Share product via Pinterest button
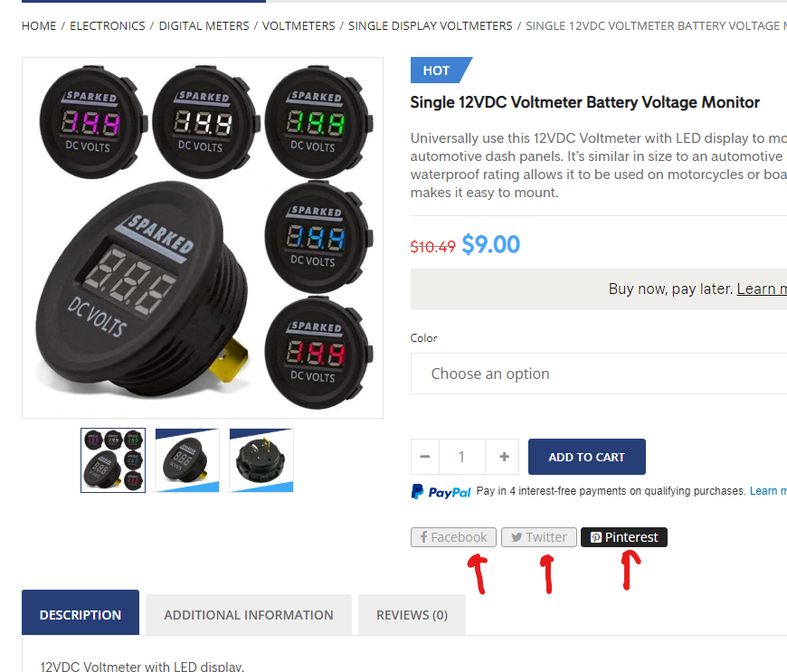 tap(624, 537)
